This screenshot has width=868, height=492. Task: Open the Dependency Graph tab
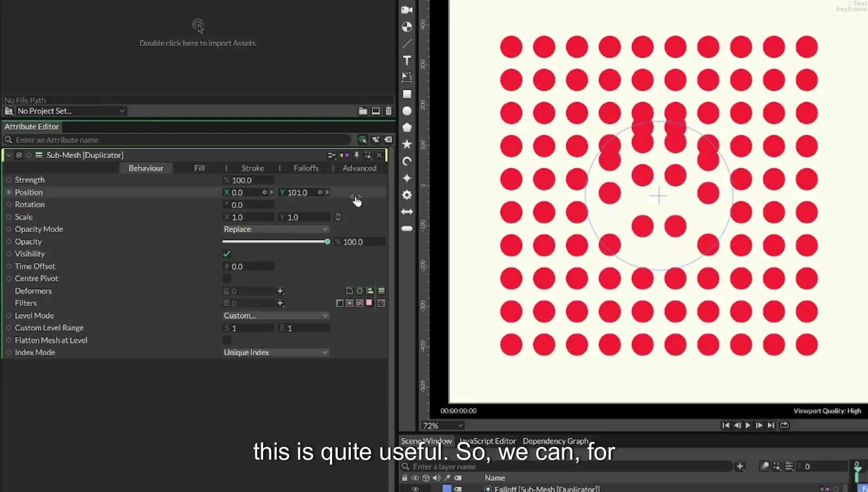[556, 441]
